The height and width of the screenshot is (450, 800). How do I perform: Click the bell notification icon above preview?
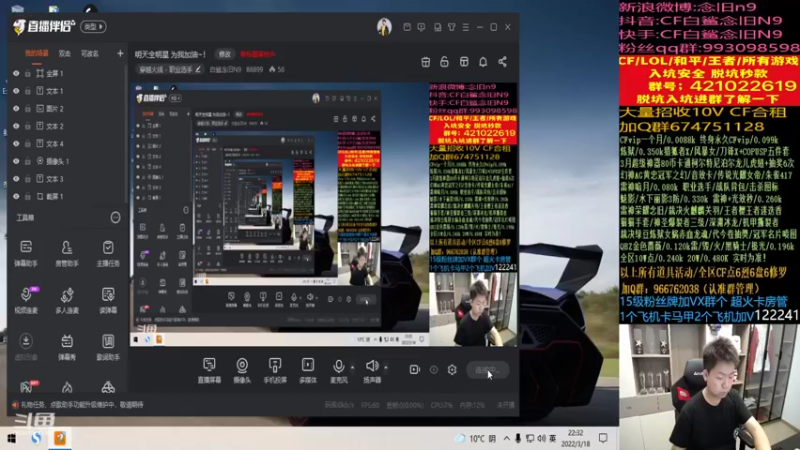[483, 62]
